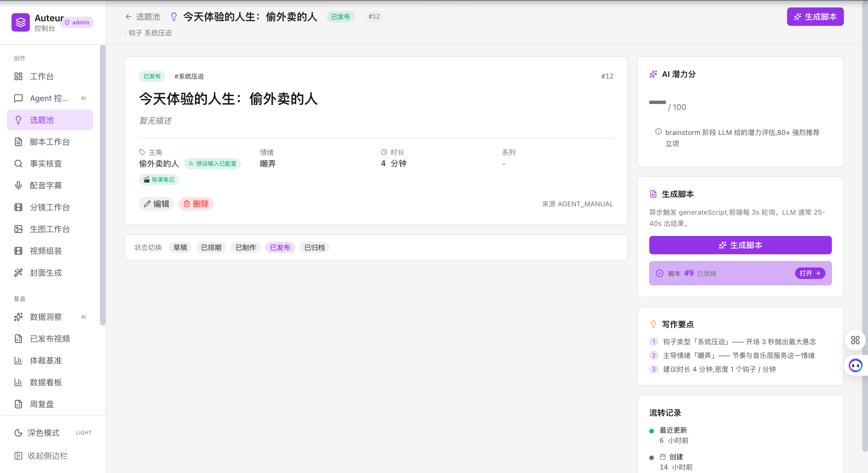Open 体裁基准 chart item

[x=50, y=360]
